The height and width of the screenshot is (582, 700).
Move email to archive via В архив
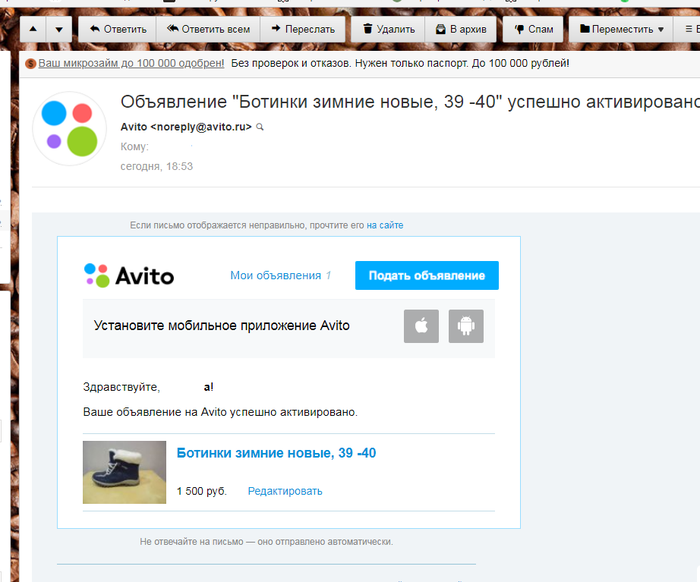(x=459, y=29)
